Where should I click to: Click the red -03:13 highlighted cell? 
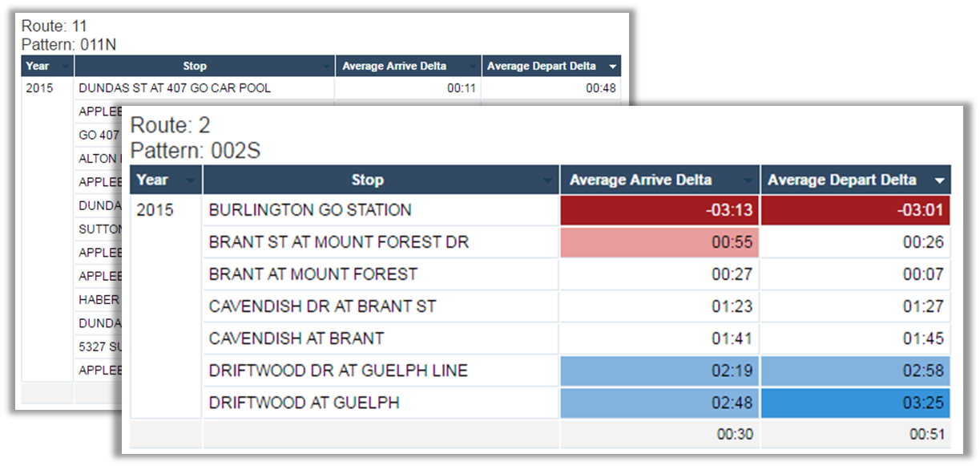click(x=659, y=209)
